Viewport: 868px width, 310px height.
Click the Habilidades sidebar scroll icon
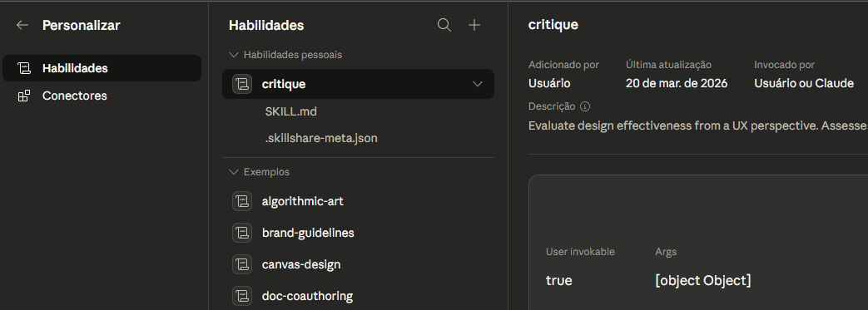tap(24, 68)
